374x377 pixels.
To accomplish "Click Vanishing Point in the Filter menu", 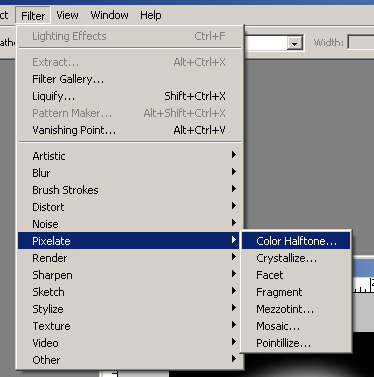I will tap(130, 130).
